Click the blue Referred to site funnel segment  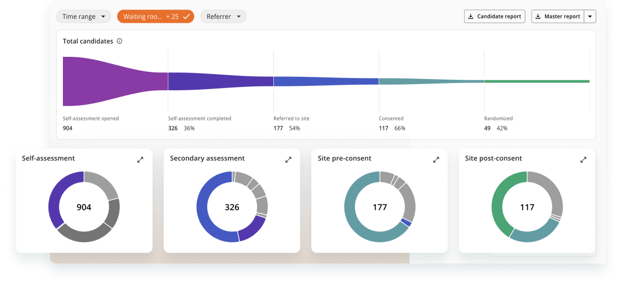point(326,81)
